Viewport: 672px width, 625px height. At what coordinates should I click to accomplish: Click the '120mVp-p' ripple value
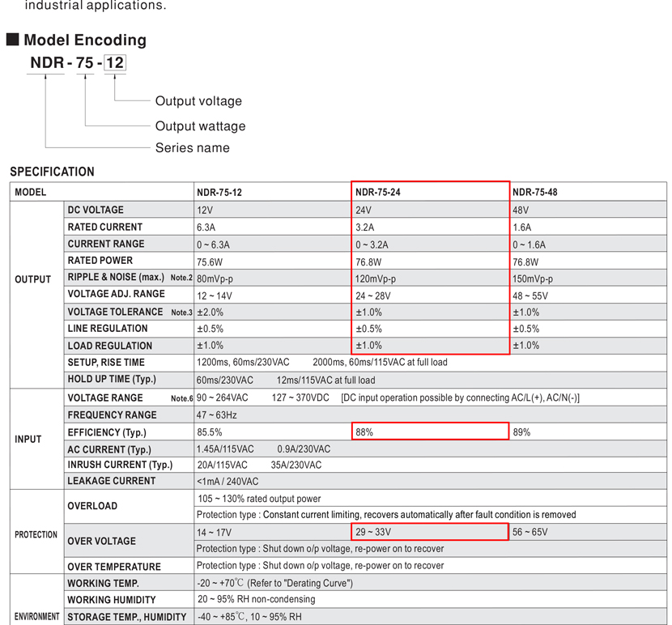click(x=376, y=279)
